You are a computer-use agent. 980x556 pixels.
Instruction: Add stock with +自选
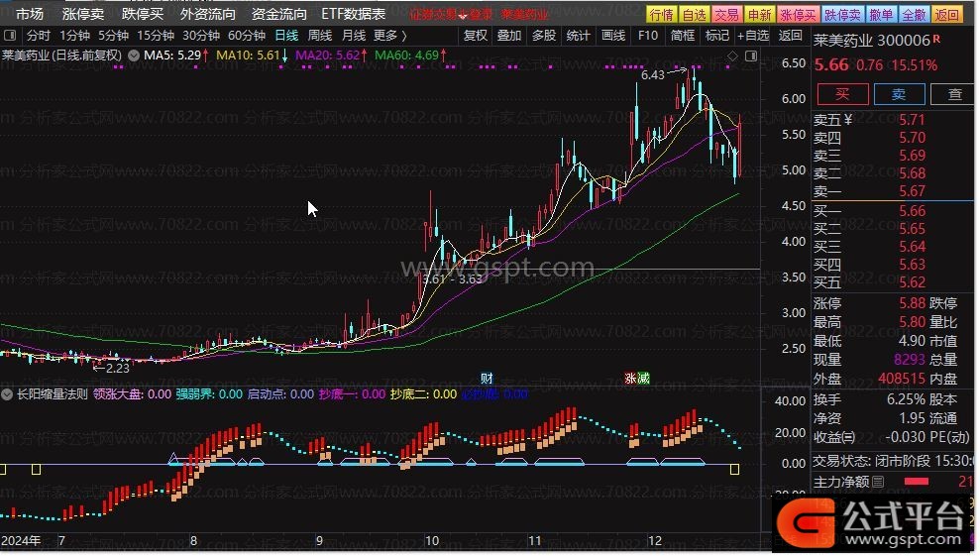[x=753, y=36]
